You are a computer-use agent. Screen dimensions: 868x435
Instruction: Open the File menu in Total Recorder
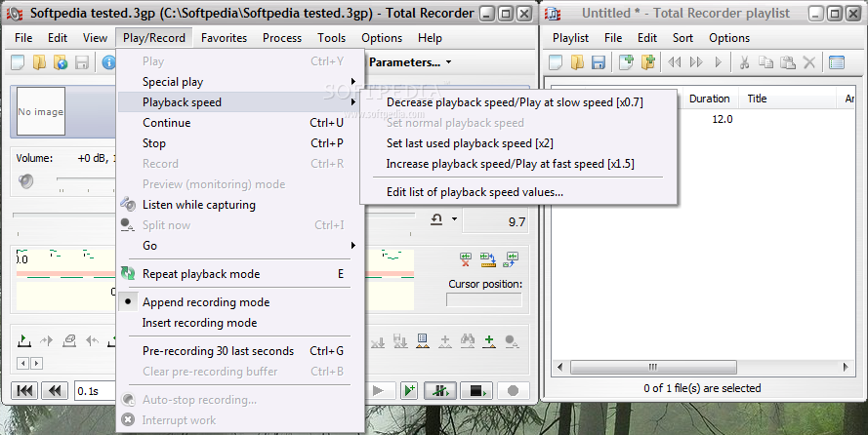pyautogui.click(x=23, y=38)
